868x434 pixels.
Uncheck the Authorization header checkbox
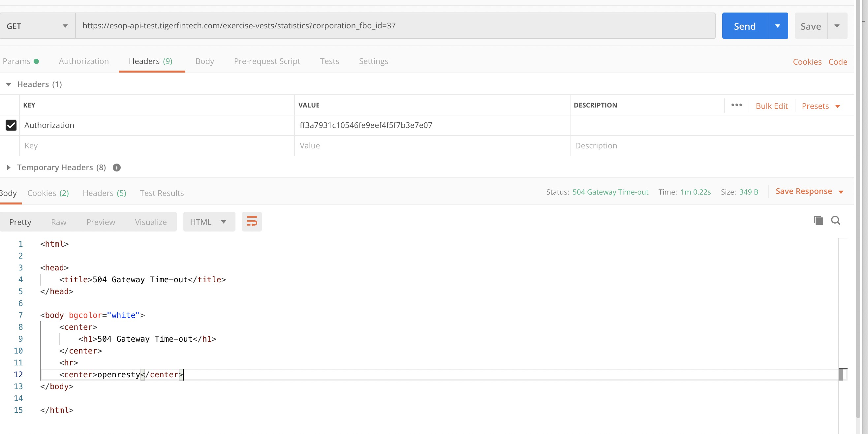tap(11, 125)
